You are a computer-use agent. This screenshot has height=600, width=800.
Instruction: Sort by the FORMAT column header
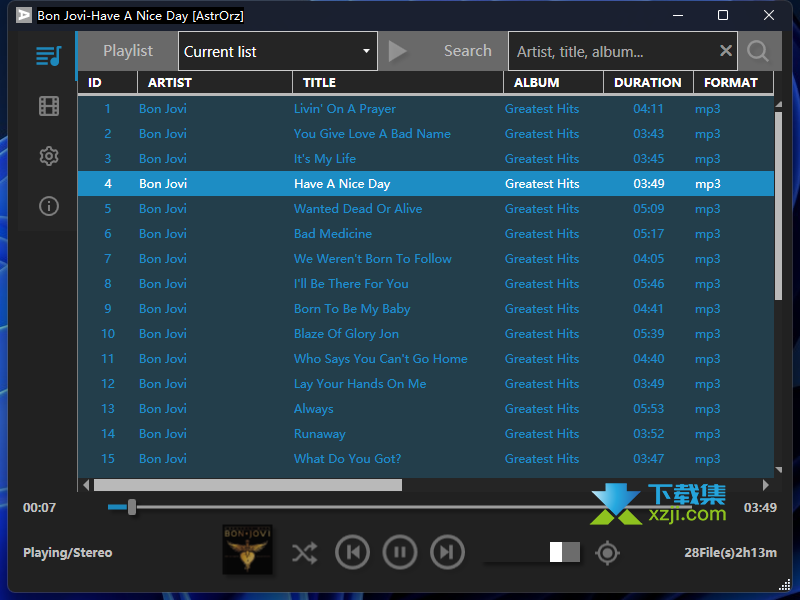734,83
